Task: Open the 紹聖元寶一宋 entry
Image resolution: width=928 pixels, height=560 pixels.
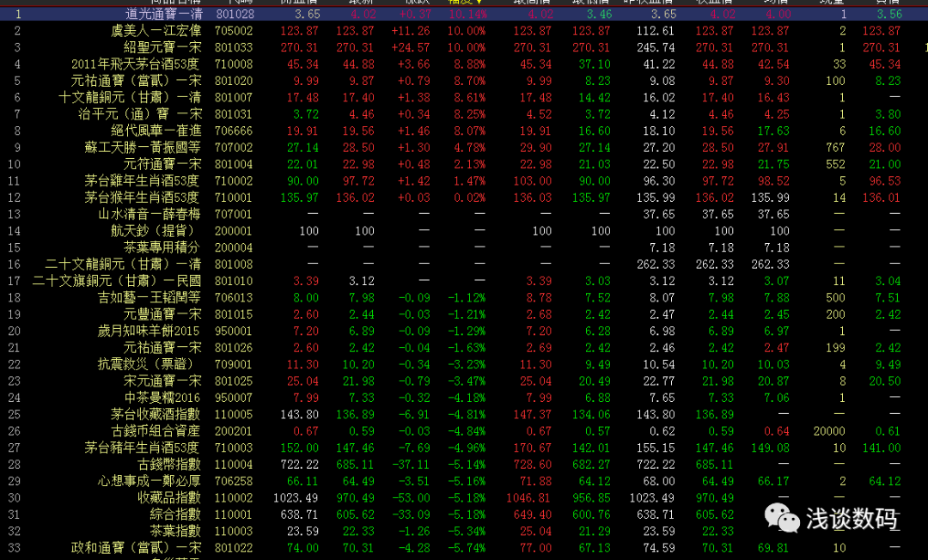Action: click(162, 47)
